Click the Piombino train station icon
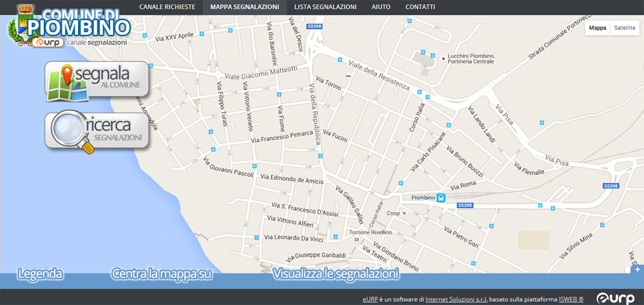Screen dimensions: 644x305 pyautogui.click(x=440, y=198)
